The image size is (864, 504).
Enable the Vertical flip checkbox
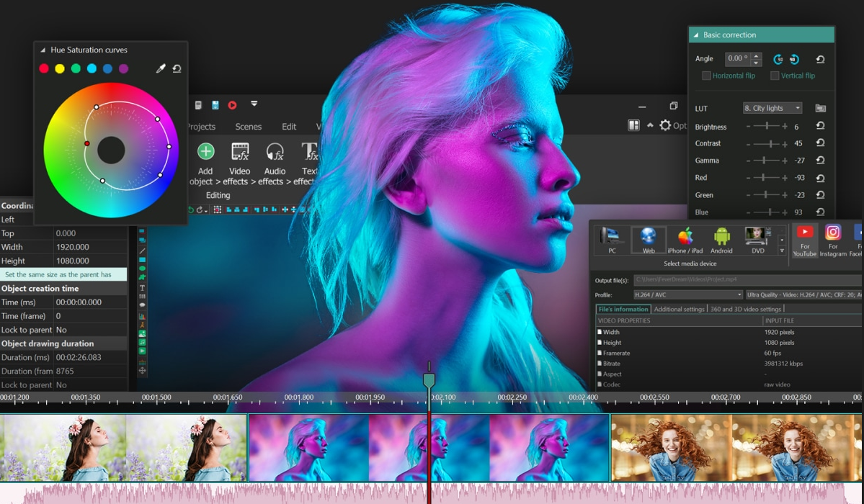tap(775, 76)
